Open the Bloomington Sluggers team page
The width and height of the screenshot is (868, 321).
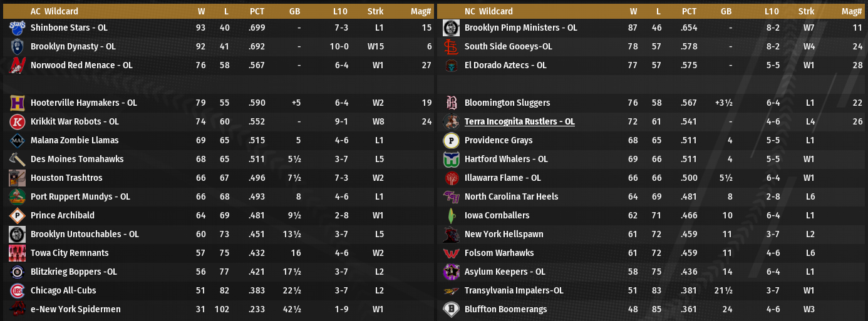click(507, 103)
